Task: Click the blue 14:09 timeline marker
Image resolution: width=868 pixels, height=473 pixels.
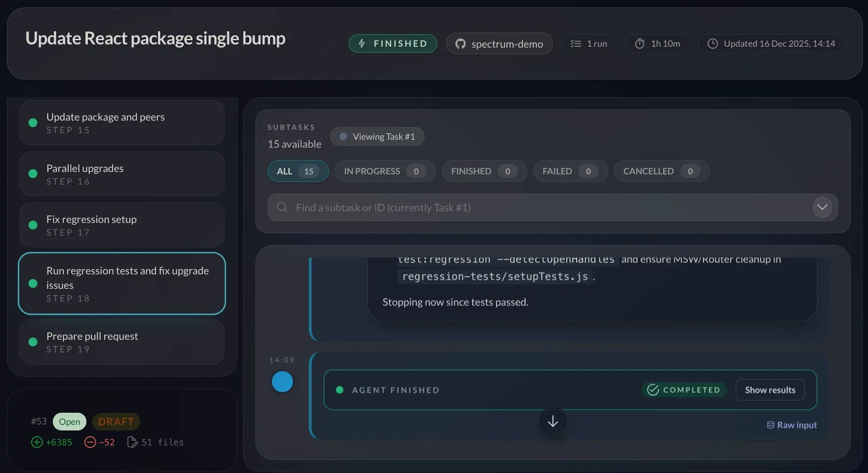Action: [282, 381]
